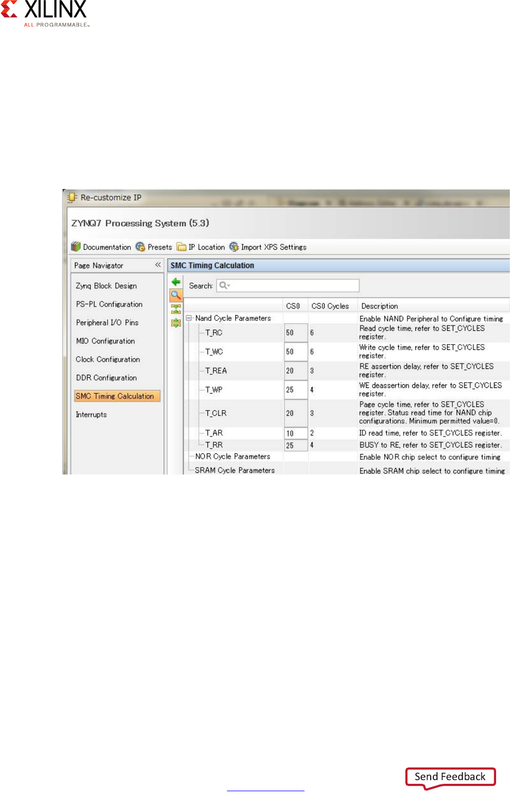Click 'ID read time' description text

[x=430, y=433]
